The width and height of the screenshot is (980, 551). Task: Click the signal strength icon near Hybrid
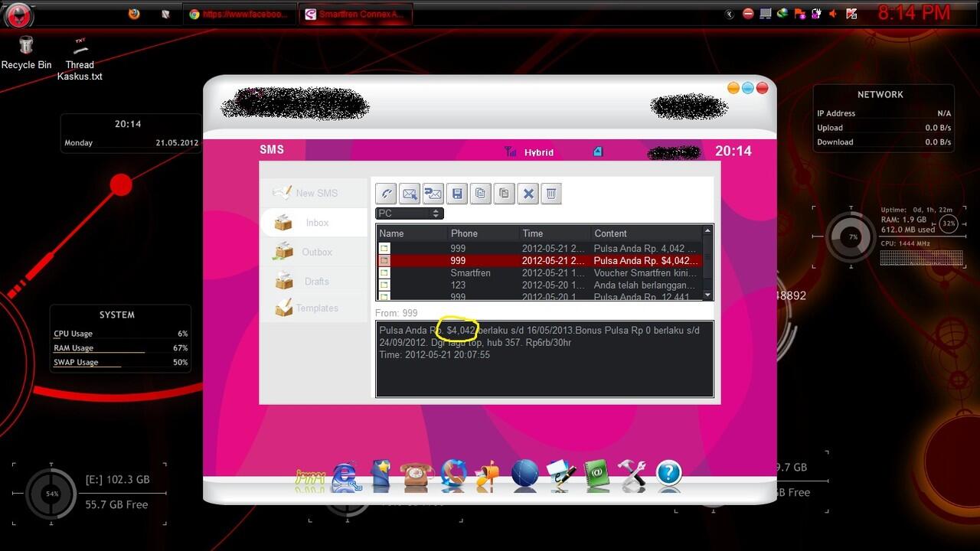pyautogui.click(x=510, y=152)
